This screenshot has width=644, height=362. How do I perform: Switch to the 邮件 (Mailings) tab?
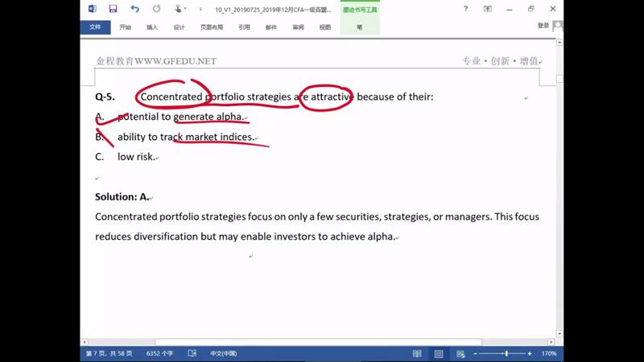pyautogui.click(x=271, y=27)
